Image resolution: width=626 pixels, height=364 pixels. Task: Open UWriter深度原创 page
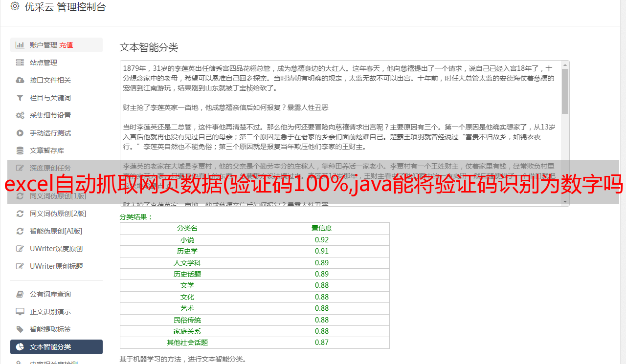pos(56,249)
